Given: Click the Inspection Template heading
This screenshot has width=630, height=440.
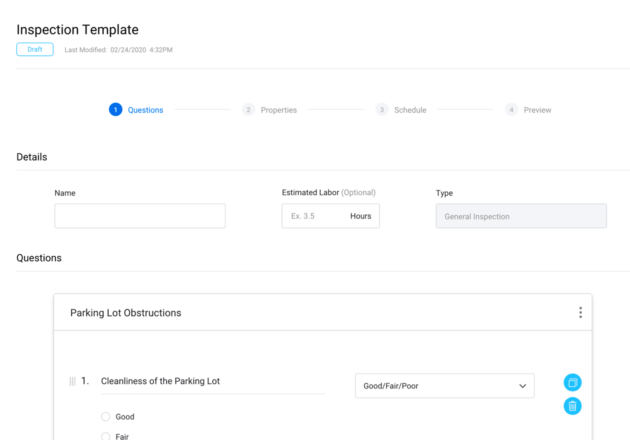Looking at the screenshot, I should coord(78,30).
